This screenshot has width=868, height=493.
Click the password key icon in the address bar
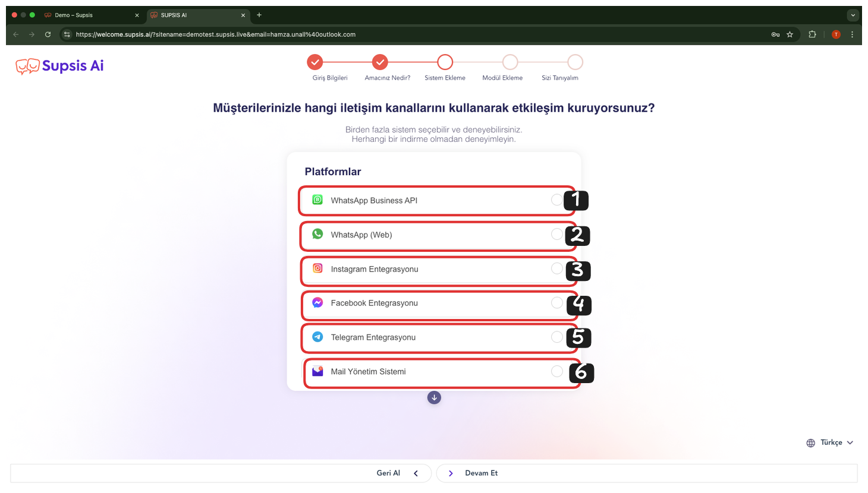point(775,34)
